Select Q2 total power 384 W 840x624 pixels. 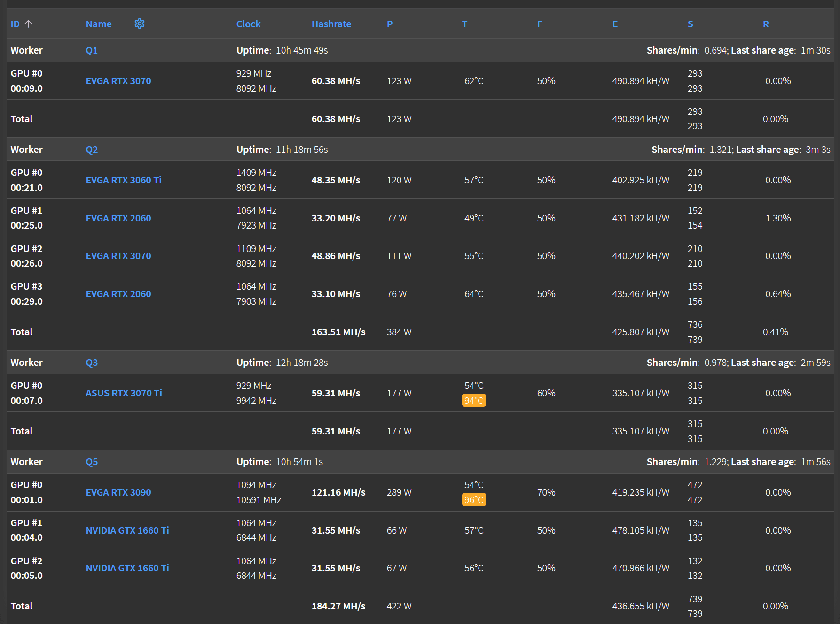coord(399,332)
